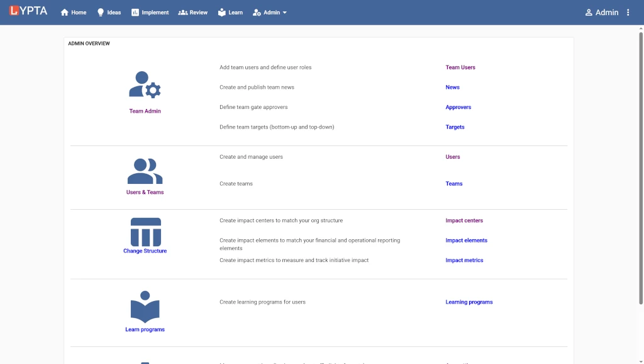
Task: Click the Admin account name at top right
Action: pos(607,13)
